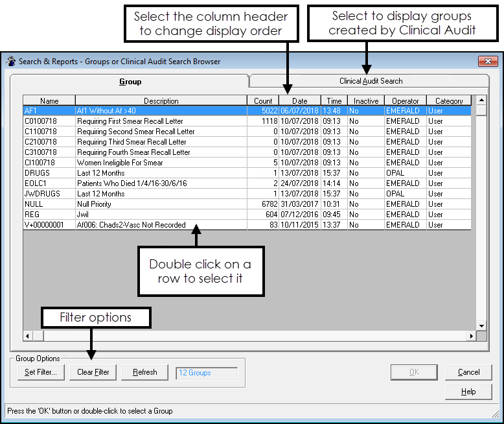Refresh the group list
Image resolution: width=504 pixels, height=424 pixels.
(x=144, y=372)
